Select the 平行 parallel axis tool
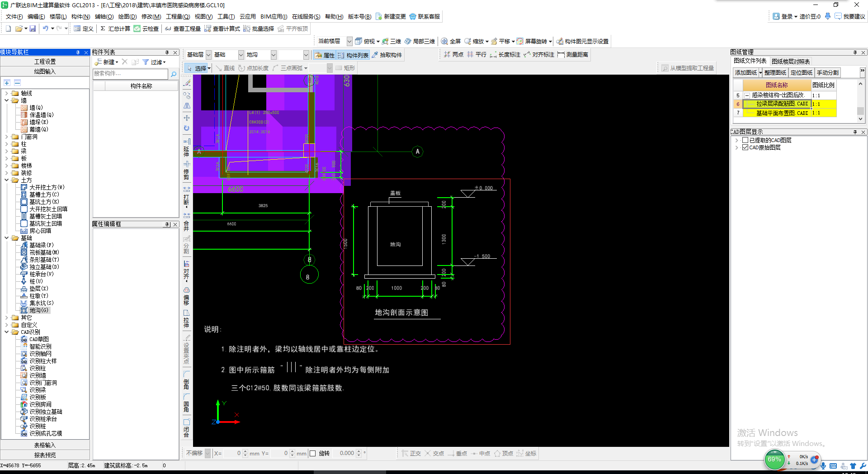 (477, 54)
